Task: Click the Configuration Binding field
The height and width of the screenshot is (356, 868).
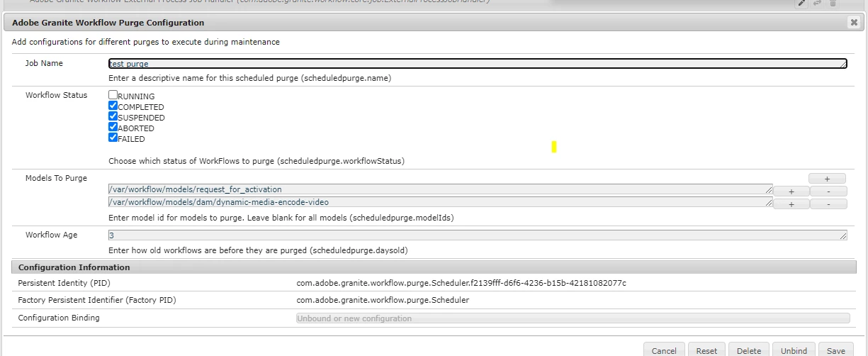Action: [573, 318]
